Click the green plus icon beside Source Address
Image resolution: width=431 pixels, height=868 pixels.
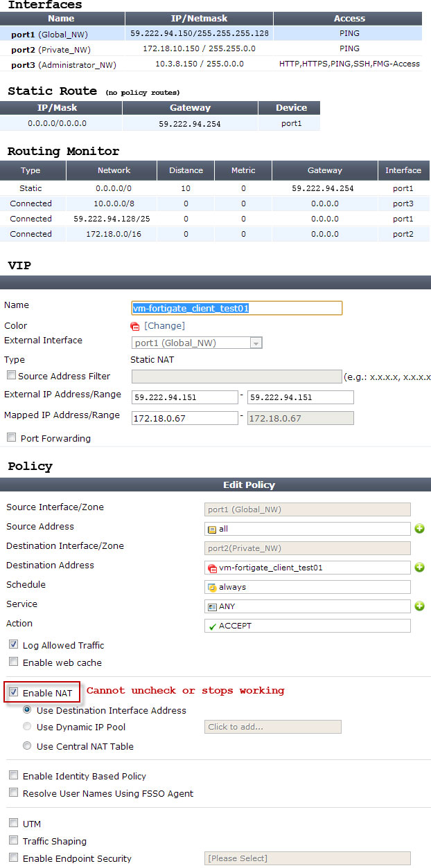click(x=419, y=529)
